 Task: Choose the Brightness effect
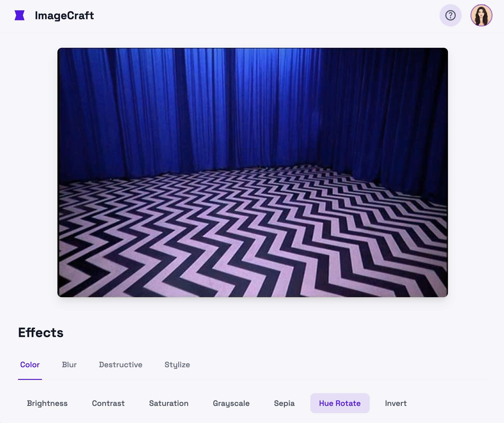[47, 403]
